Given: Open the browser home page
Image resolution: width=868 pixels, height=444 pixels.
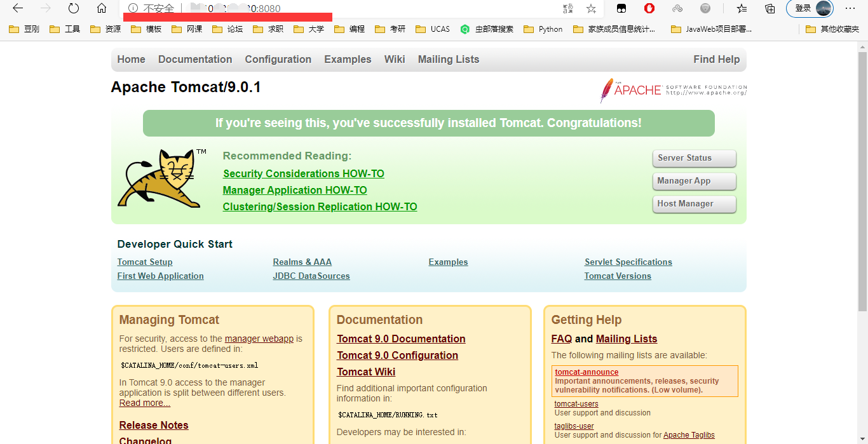Looking at the screenshot, I should point(102,8).
